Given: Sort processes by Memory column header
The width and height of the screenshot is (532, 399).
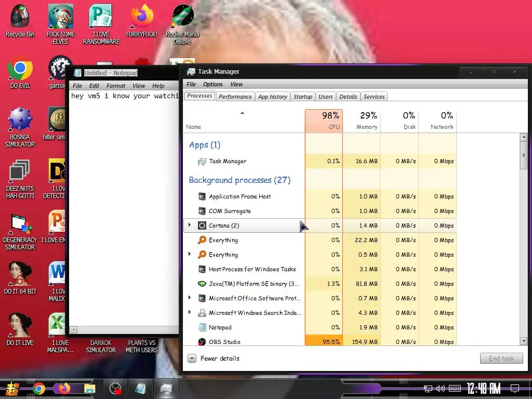Looking at the screenshot, I should click(362, 121).
